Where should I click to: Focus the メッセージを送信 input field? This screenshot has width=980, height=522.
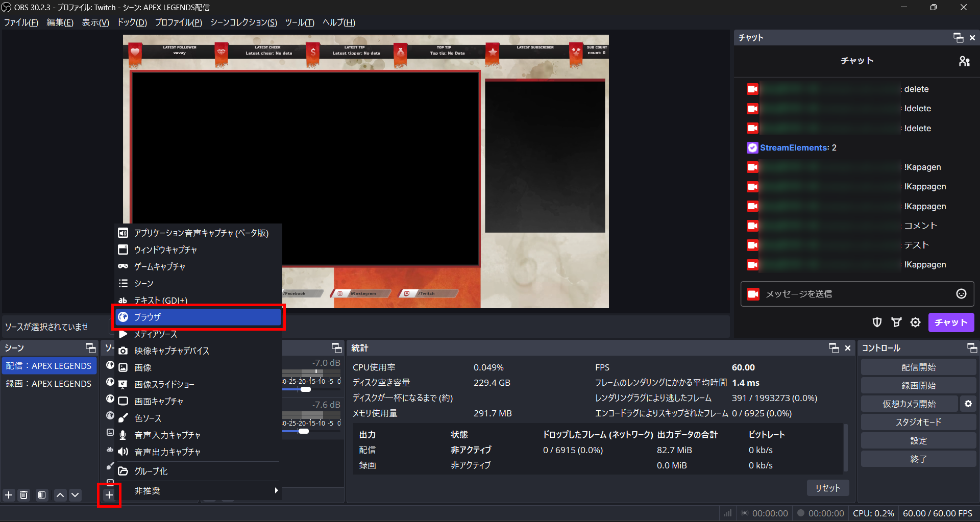pyautogui.click(x=857, y=294)
